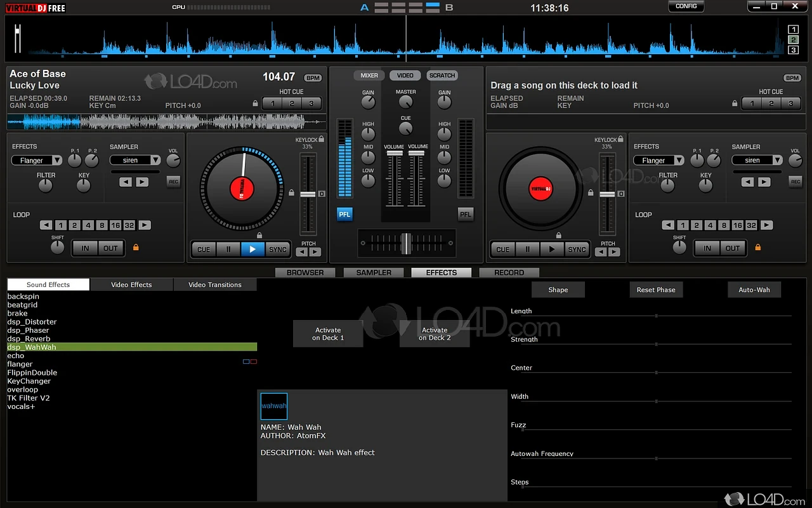
Task: Open deck B siren sampler dropdown
Action: point(757,161)
